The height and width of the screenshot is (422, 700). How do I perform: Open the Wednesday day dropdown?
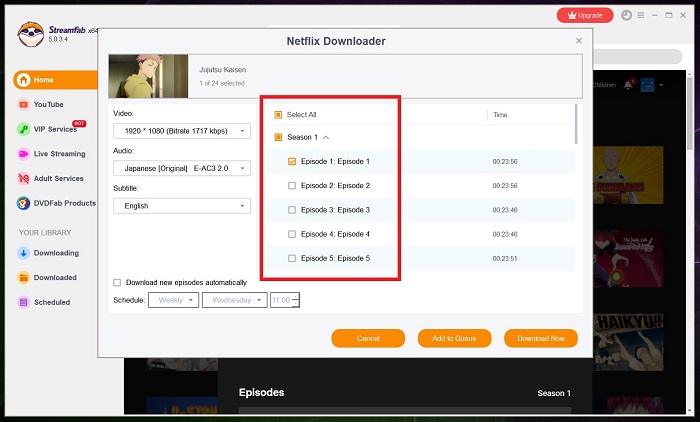[x=235, y=300]
